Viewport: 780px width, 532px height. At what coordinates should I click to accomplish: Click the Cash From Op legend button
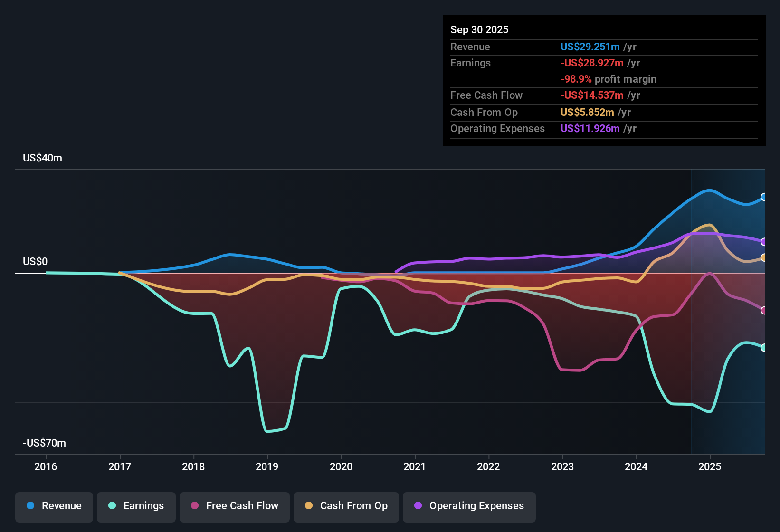coord(346,506)
